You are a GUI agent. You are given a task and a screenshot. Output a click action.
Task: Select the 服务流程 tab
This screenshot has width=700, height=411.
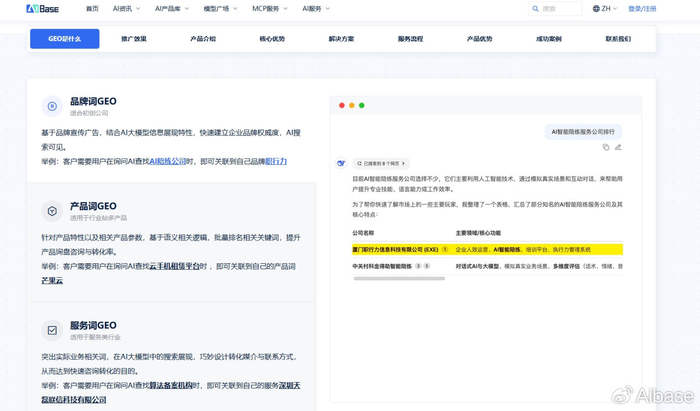tap(410, 39)
